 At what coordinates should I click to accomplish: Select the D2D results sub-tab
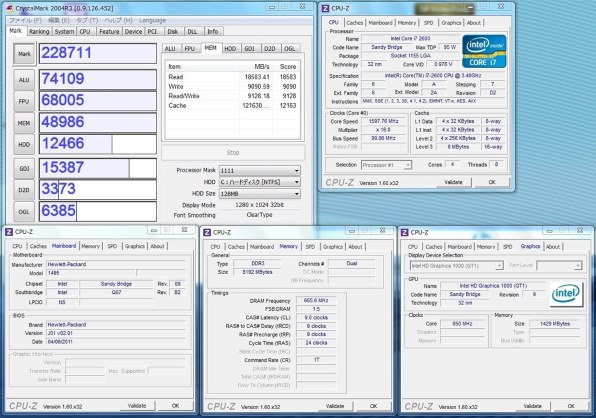(270, 49)
